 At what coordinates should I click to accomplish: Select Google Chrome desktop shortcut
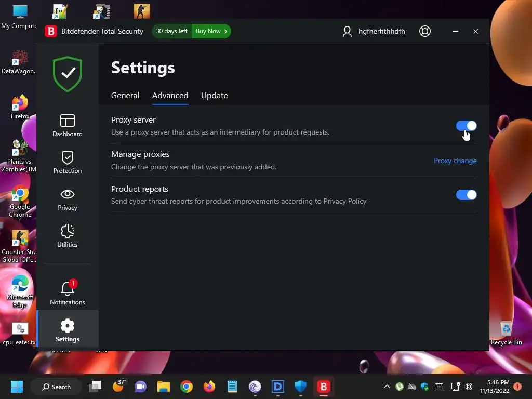[x=20, y=202]
